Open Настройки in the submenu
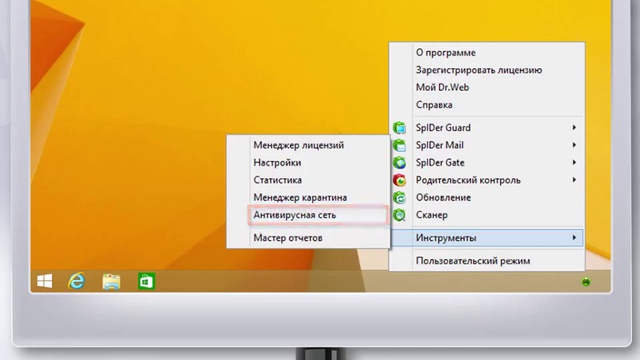The image size is (640, 360). click(277, 163)
